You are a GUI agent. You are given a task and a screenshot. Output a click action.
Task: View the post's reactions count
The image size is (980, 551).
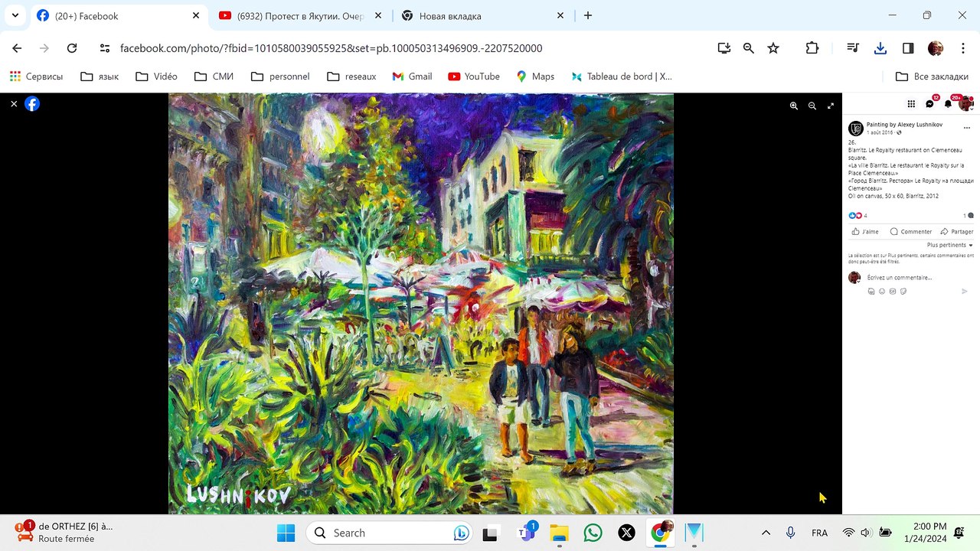pyautogui.click(x=857, y=216)
